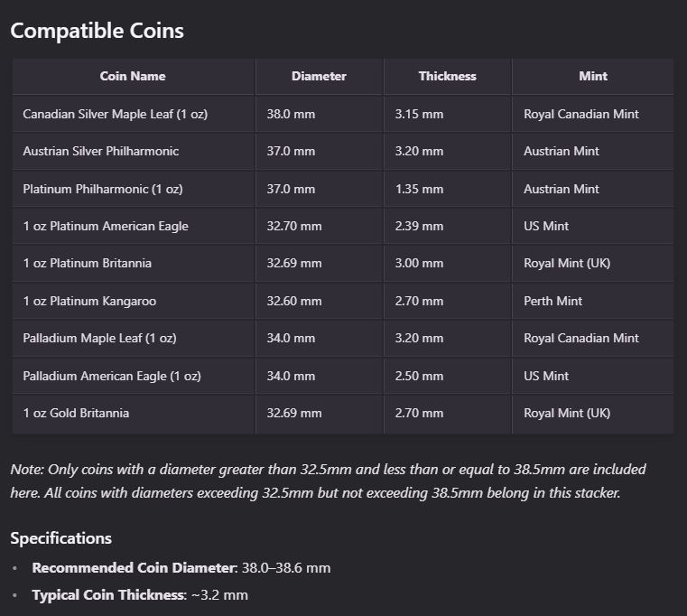The image size is (687, 616).
Task: Click the Compatible Coins heading
Action: click(97, 31)
